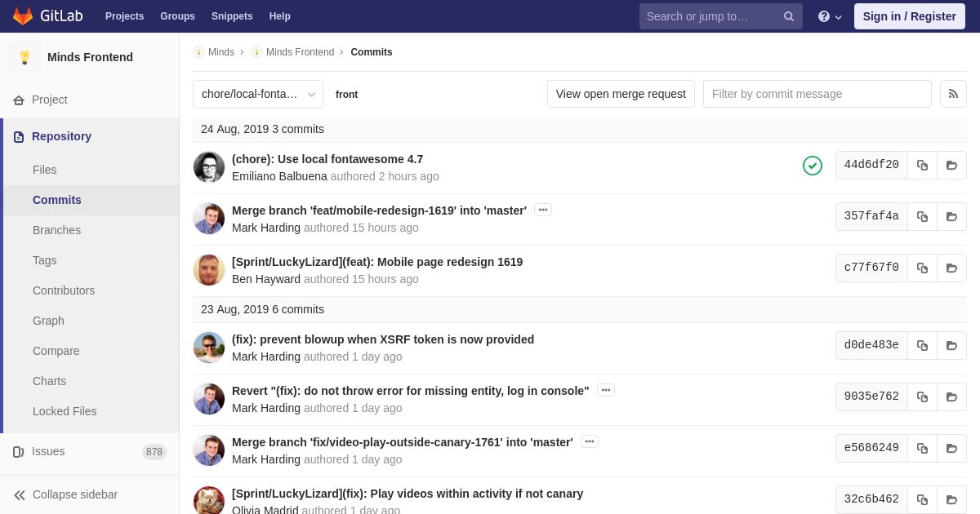Viewport: 980px width, 514px height.
Task: Open commit 44d6df20 hash link
Action: 871,166
